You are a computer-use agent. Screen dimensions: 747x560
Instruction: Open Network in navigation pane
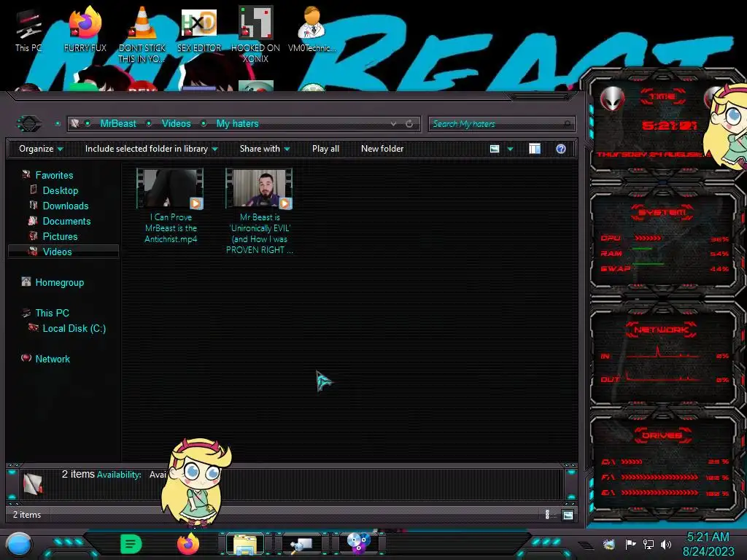(x=53, y=359)
